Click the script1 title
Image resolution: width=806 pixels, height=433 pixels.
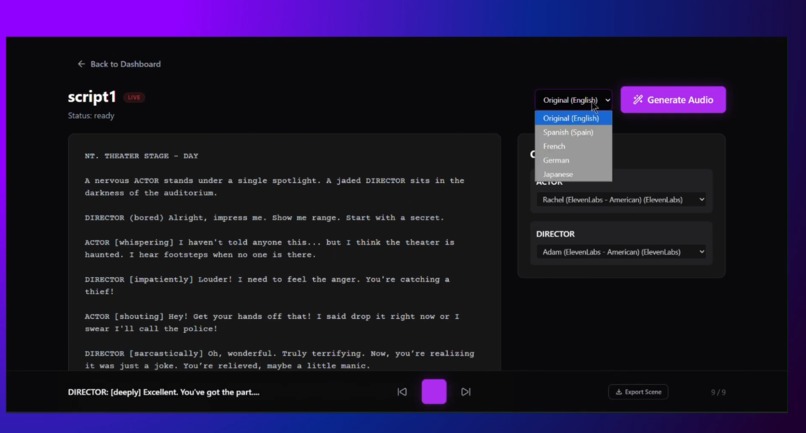[92, 97]
